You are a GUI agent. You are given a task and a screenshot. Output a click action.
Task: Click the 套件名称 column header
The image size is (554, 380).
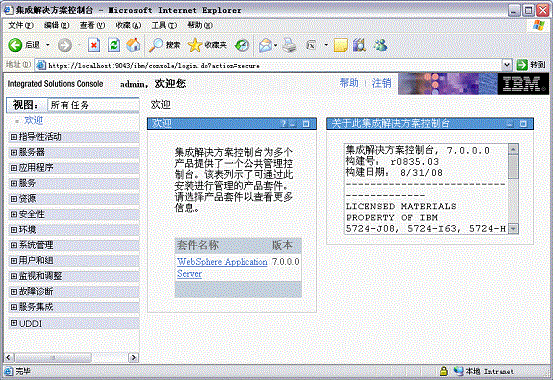198,245
